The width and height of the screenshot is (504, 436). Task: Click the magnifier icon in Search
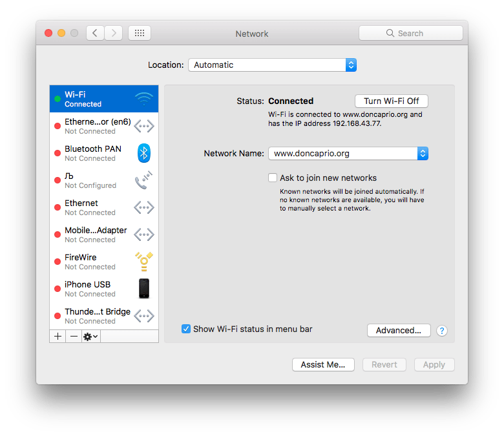tap(390, 33)
